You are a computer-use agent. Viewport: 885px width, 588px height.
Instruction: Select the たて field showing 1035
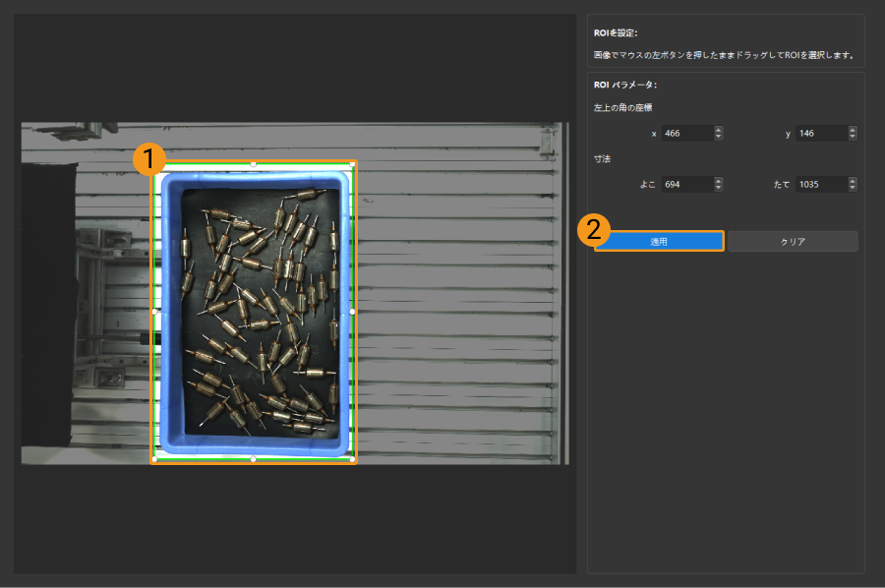click(819, 184)
